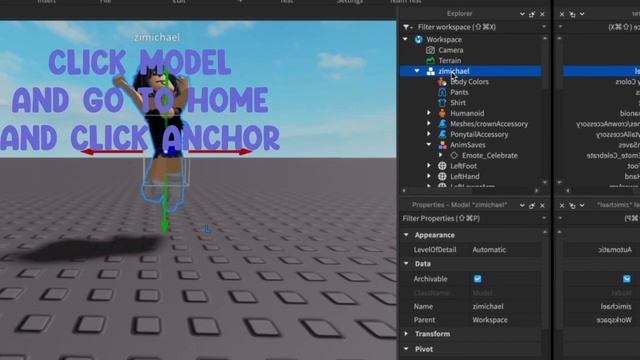Click the Parent property value Workspace
The image size is (640, 360).
[x=490, y=320]
